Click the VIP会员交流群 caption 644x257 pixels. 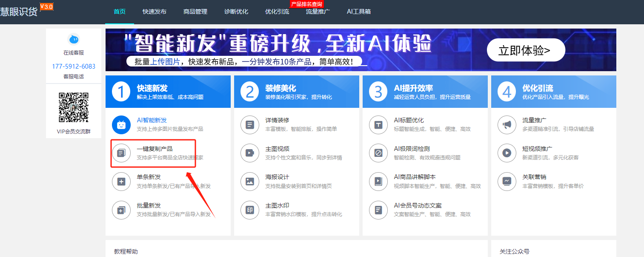point(74,132)
